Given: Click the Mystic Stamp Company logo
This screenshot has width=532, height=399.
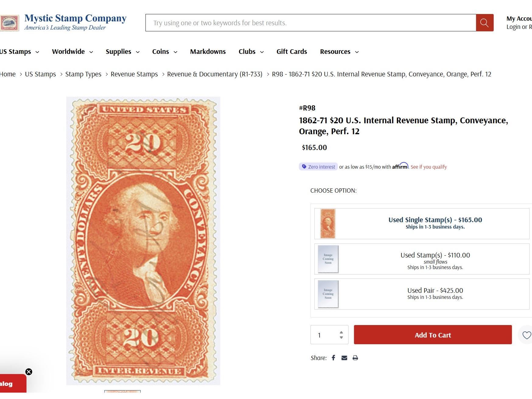Looking at the screenshot, I should tap(64, 22).
